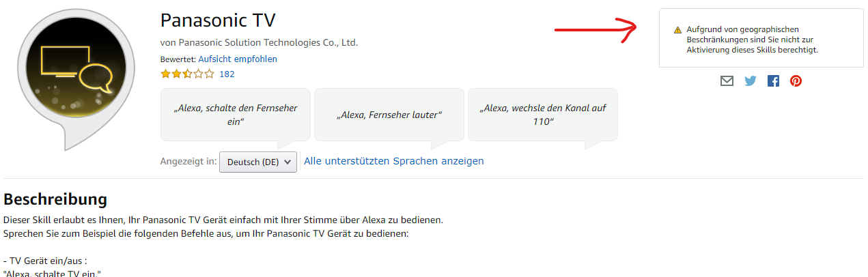Click the red arrow annotation
Image resolution: width=868 pixels, height=277 pixels.
[x=596, y=29]
